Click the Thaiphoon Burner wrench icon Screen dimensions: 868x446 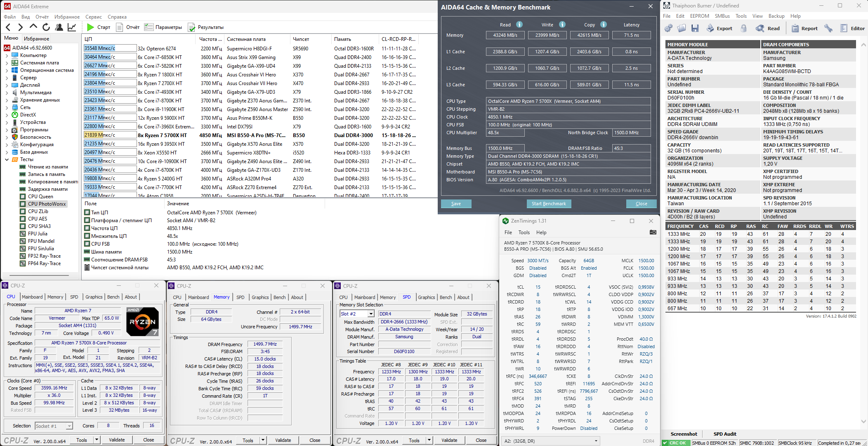pyautogui.click(x=828, y=28)
